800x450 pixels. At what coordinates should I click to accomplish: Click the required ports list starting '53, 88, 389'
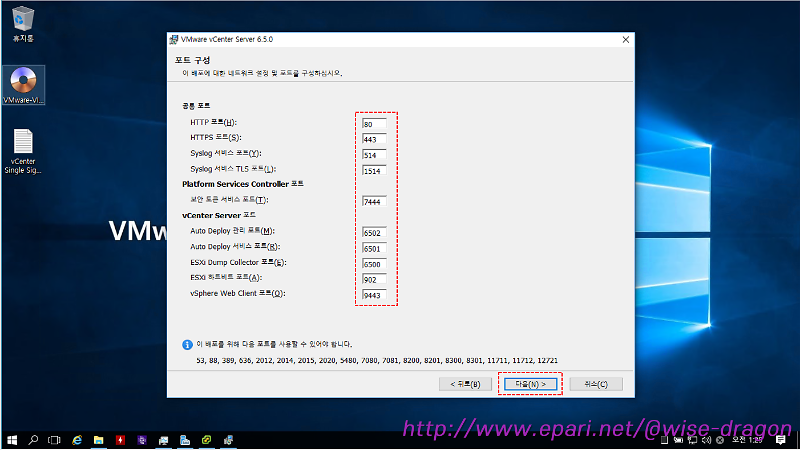click(377, 360)
